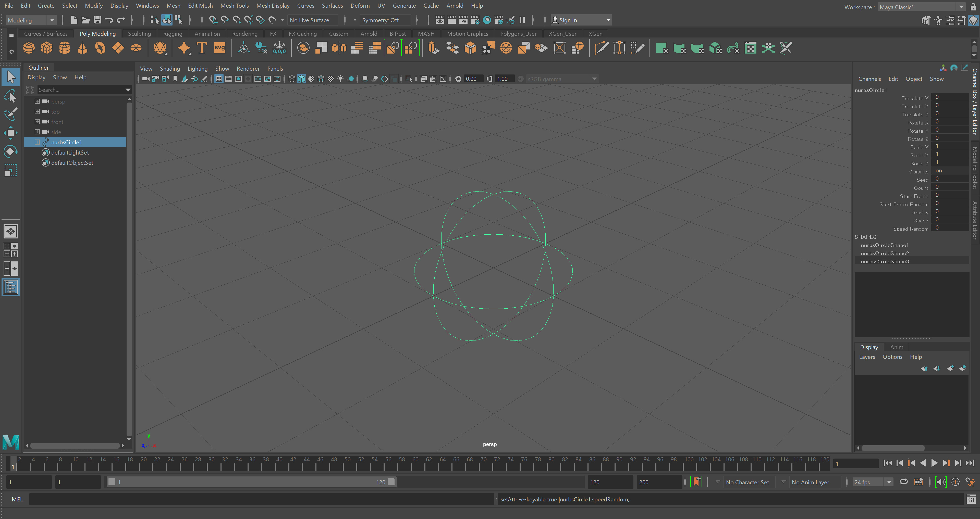Expand the nurbsCircle1 outliner node
980x519 pixels.
[37, 142]
